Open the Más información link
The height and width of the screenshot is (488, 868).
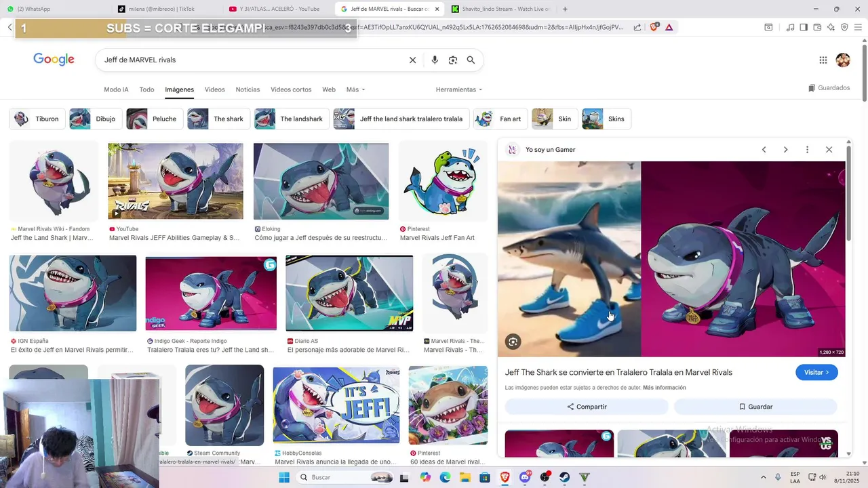coord(665,388)
